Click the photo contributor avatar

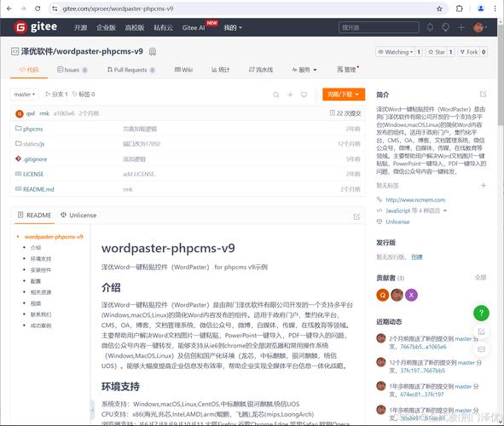click(x=397, y=295)
